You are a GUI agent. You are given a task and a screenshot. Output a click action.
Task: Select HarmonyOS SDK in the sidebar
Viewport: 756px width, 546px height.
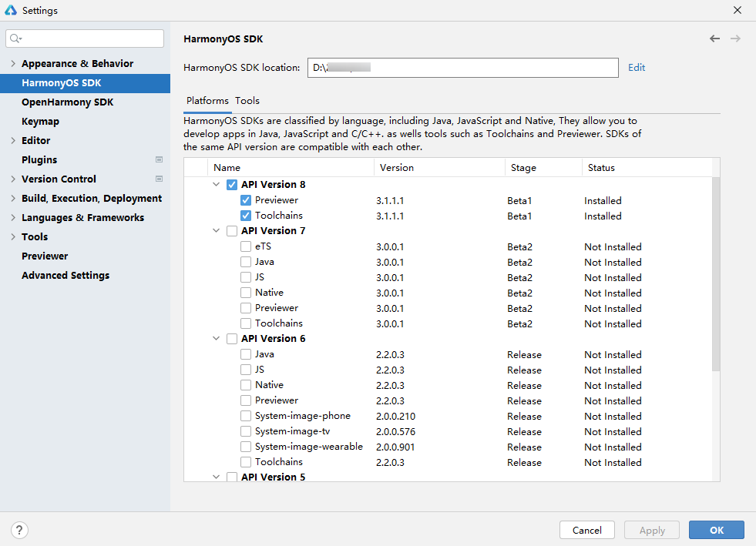click(x=85, y=83)
